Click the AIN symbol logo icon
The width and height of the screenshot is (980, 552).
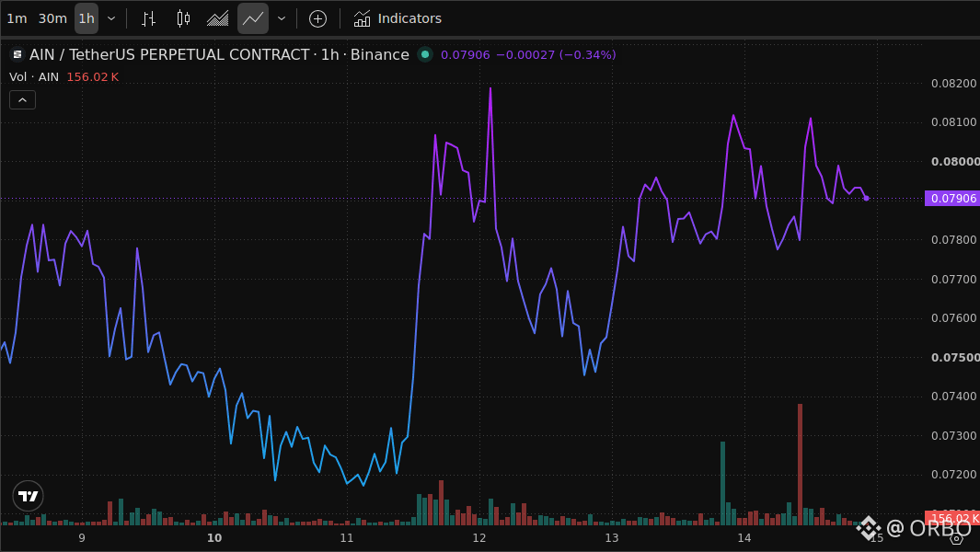click(x=17, y=55)
